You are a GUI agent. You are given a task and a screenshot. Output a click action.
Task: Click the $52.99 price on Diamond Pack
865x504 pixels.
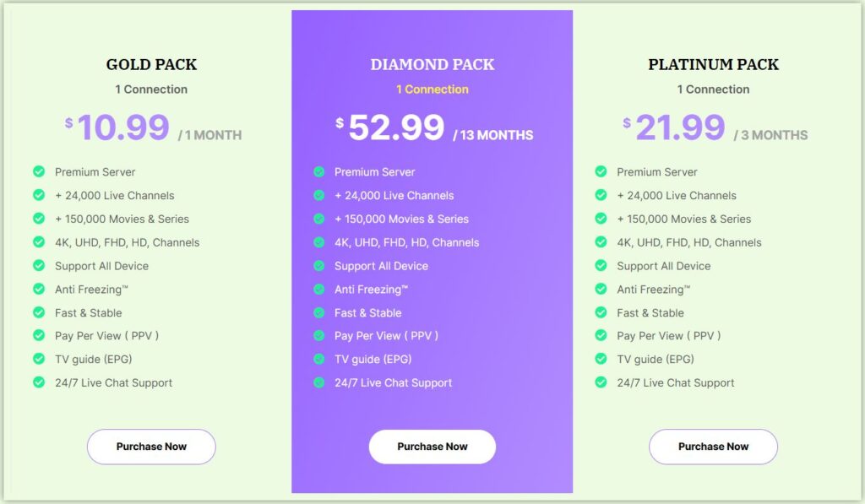[394, 127]
